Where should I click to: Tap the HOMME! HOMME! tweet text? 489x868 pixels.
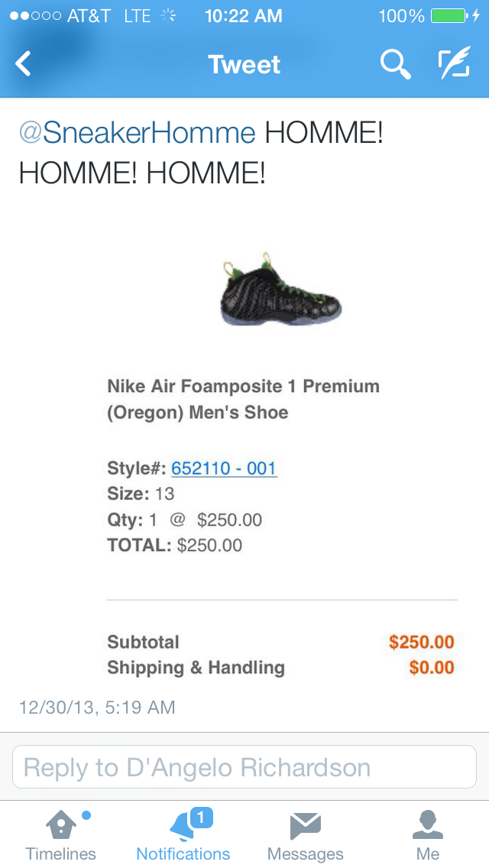(x=201, y=154)
